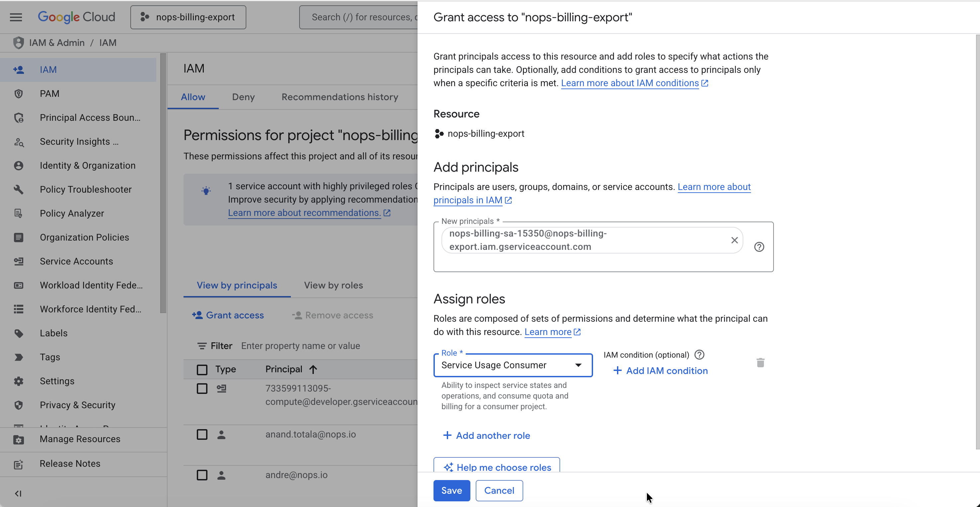Select PAM in the IAM sidebar
980x507 pixels.
[x=50, y=93]
